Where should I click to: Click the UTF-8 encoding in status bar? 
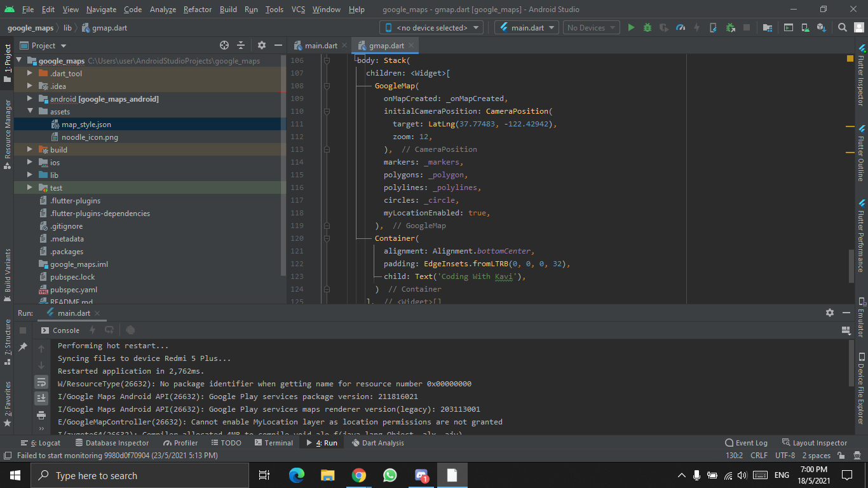pos(785,456)
